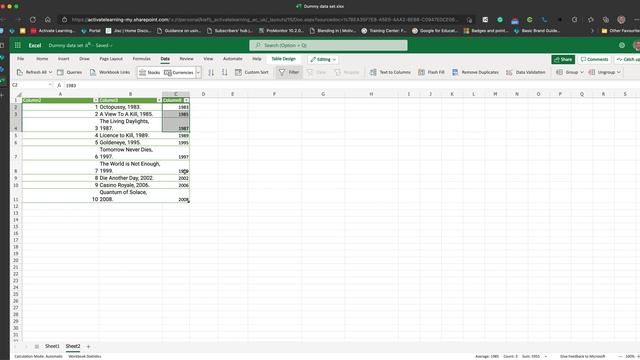The height and width of the screenshot is (360, 640).
Task: Expand the data types gallery arrow
Action: [198, 72]
